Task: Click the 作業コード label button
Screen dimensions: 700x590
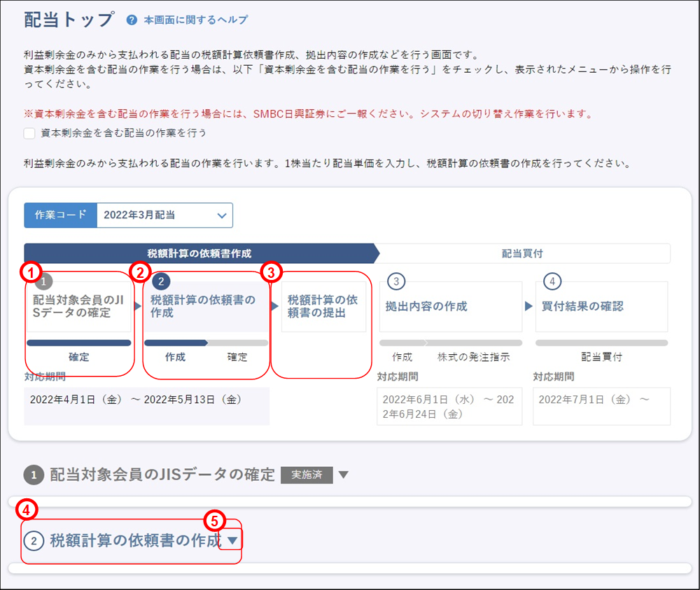Action: coord(60,215)
